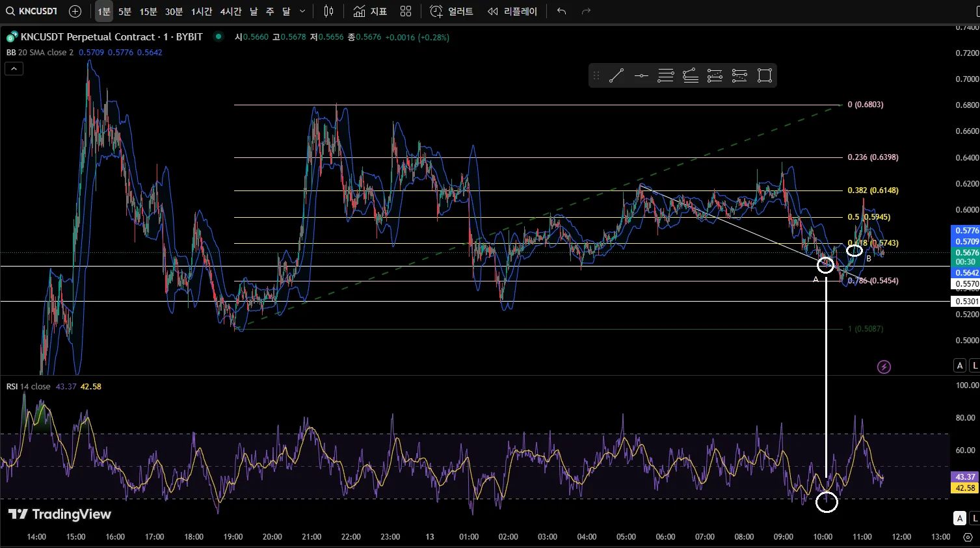The image size is (980, 548).
Task: Toggle auto scale A on main price pane
Action: tap(960, 365)
